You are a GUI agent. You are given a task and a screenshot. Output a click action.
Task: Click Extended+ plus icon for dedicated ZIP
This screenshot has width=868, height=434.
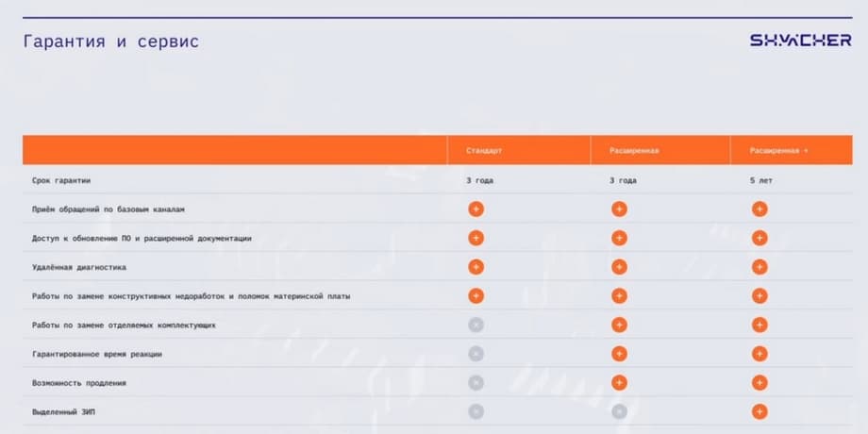[x=759, y=411]
